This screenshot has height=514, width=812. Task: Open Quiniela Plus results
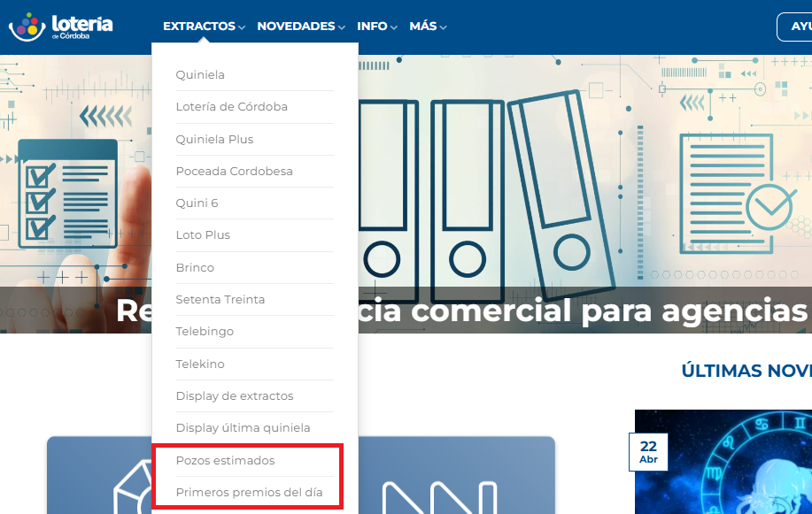click(x=214, y=139)
